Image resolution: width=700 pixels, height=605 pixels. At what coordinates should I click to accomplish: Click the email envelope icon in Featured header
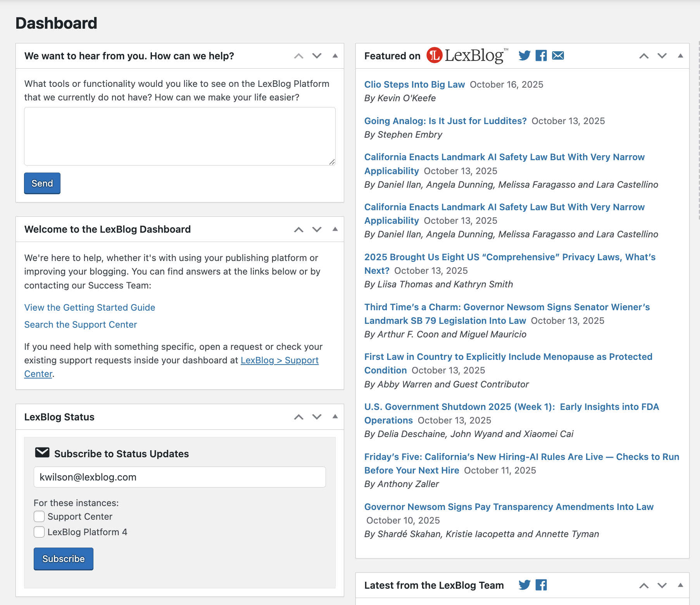pyautogui.click(x=558, y=56)
